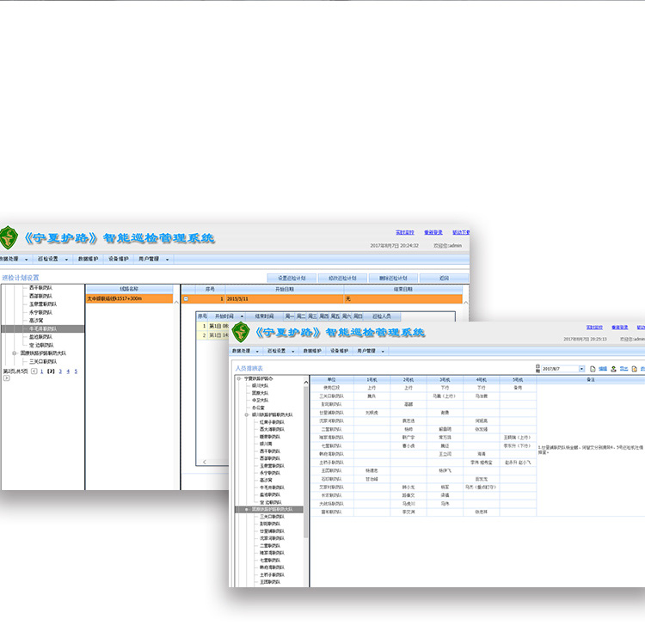Click scroll-up arrow of front window tree
The height and width of the screenshot is (644, 645).
pyautogui.click(x=305, y=383)
